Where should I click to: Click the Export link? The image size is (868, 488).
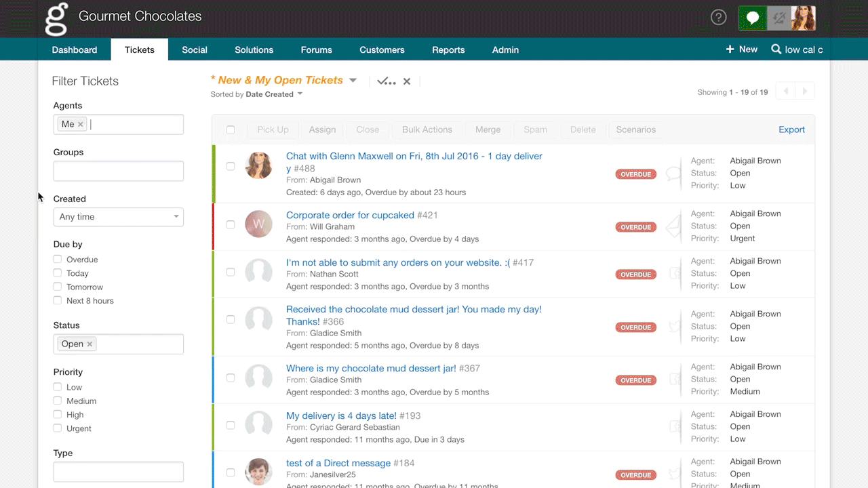(x=791, y=129)
